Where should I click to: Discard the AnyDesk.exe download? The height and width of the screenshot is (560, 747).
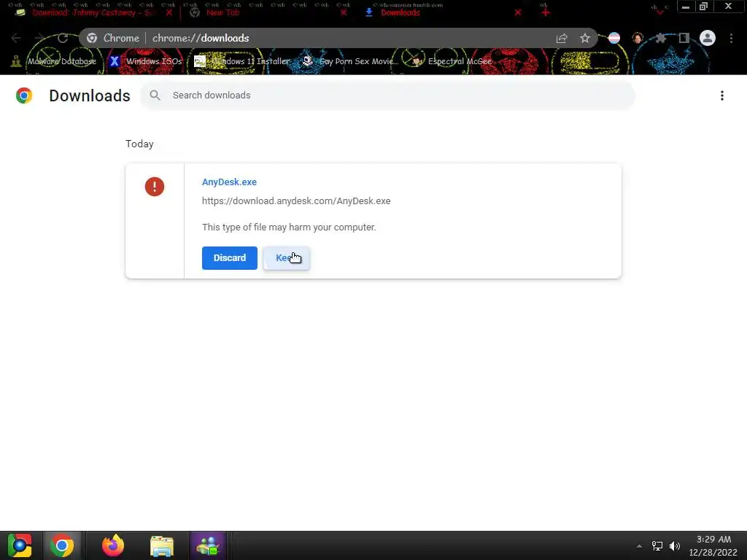229,257
